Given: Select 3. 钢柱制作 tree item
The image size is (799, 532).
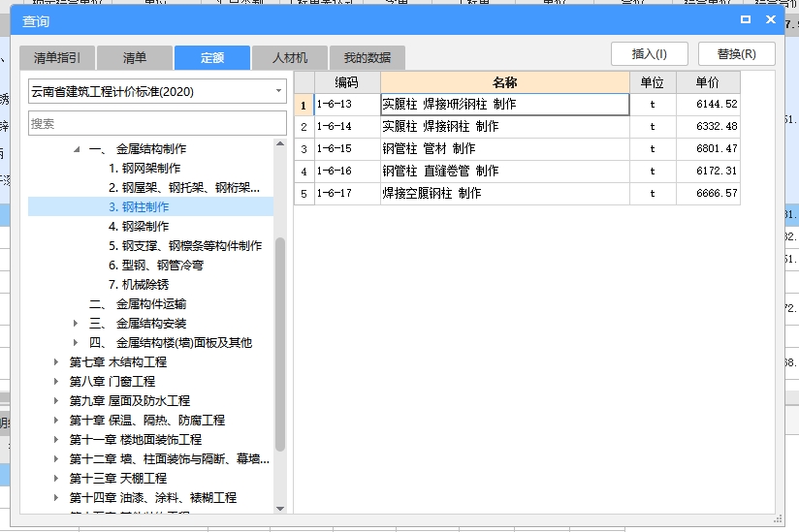Looking at the screenshot, I should click(139, 207).
